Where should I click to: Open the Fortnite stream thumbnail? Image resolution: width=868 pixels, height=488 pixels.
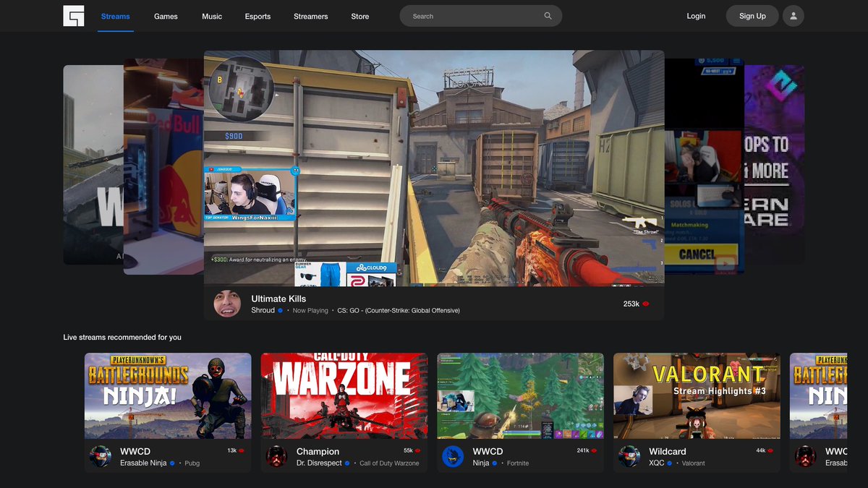(x=521, y=395)
